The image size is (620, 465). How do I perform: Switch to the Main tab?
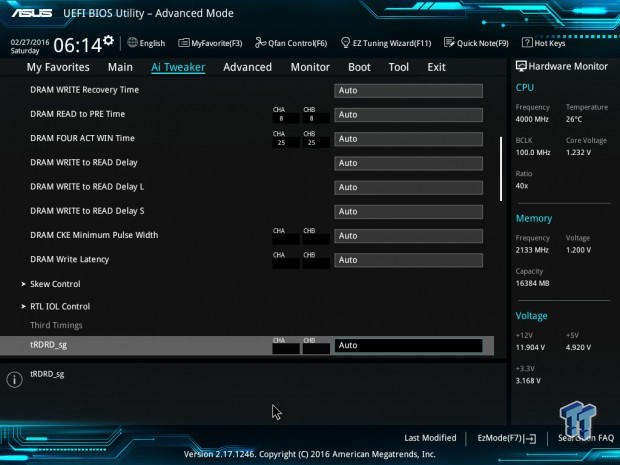click(x=120, y=67)
